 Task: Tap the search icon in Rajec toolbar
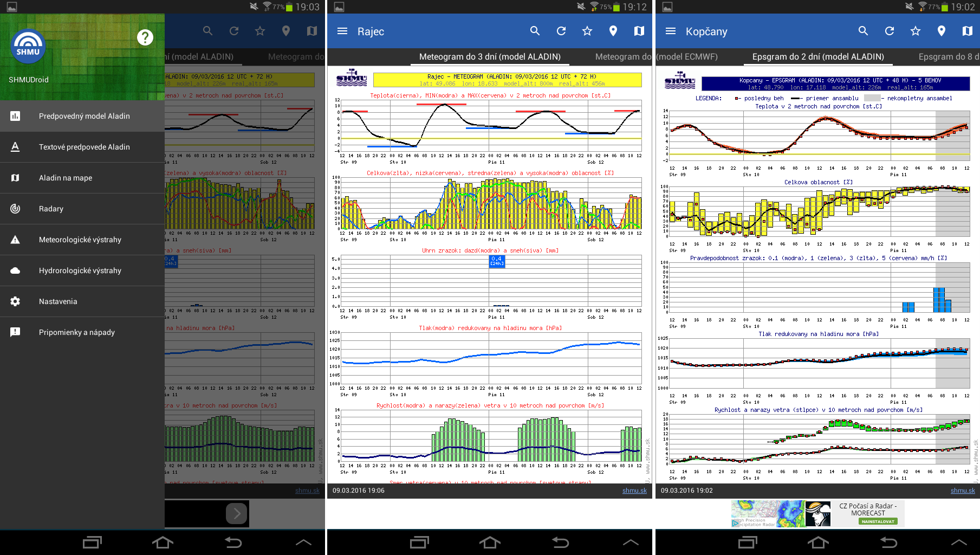535,31
